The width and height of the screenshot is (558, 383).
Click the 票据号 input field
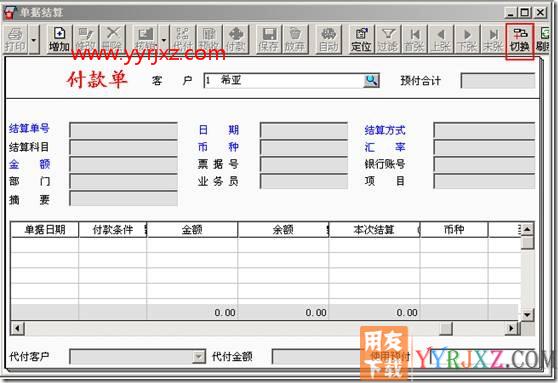304,164
